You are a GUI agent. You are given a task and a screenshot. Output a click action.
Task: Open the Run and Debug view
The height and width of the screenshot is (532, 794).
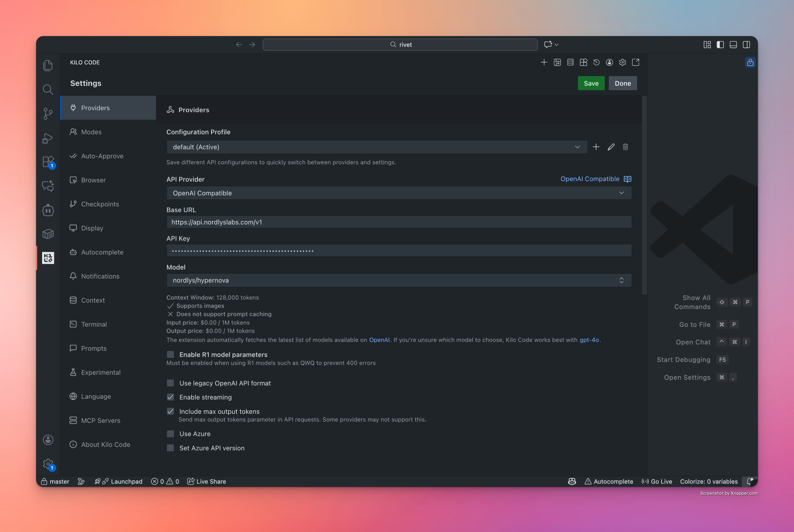(48, 138)
